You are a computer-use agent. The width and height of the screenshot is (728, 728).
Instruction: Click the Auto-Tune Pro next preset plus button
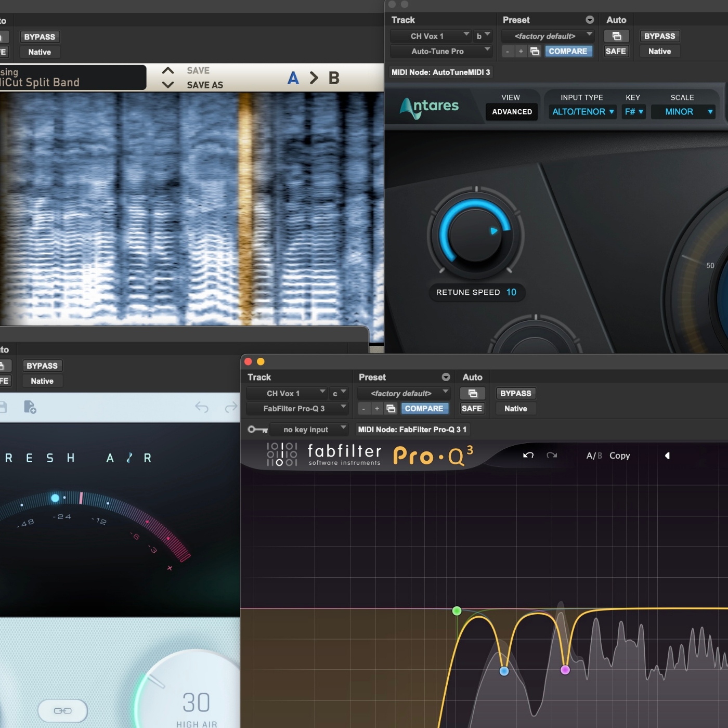pos(521,51)
